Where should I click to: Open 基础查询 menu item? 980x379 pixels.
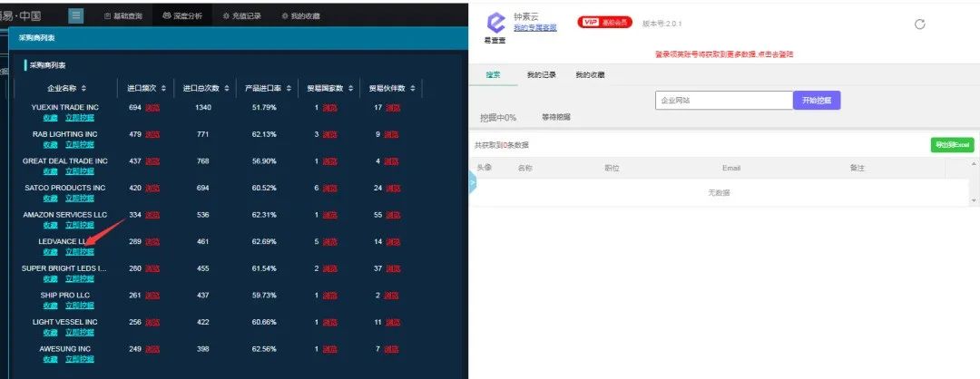[123, 16]
